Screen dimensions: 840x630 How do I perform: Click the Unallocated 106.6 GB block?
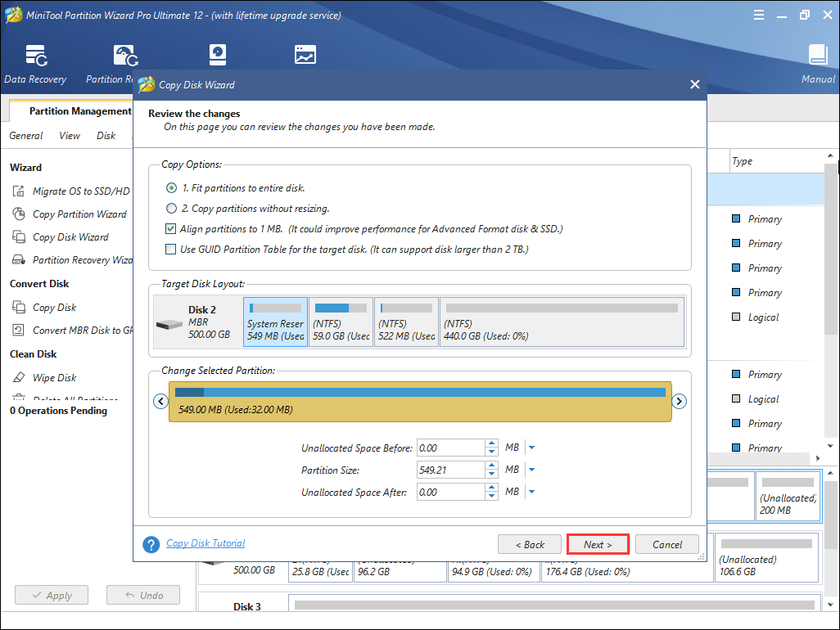(x=766, y=557)
